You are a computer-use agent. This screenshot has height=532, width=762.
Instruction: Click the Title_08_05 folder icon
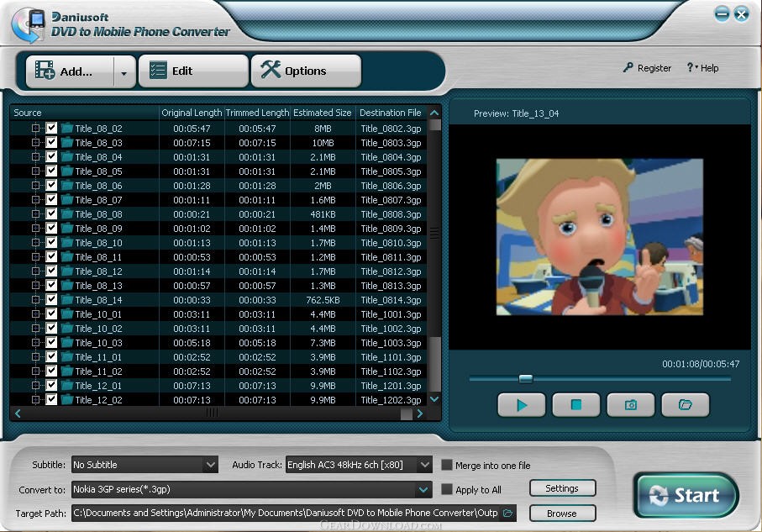pyautogui.click(x=67, y=171)
